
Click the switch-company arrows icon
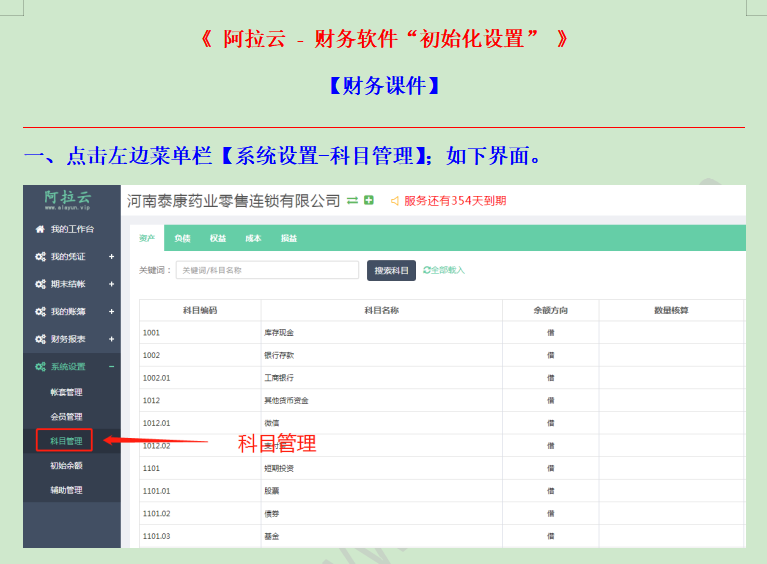(x=352, y=201)
